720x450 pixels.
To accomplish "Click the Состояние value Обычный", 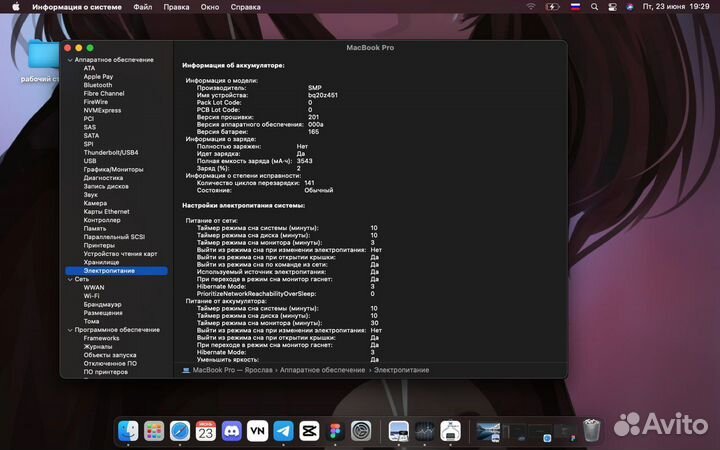I will [x=319, y=190].
